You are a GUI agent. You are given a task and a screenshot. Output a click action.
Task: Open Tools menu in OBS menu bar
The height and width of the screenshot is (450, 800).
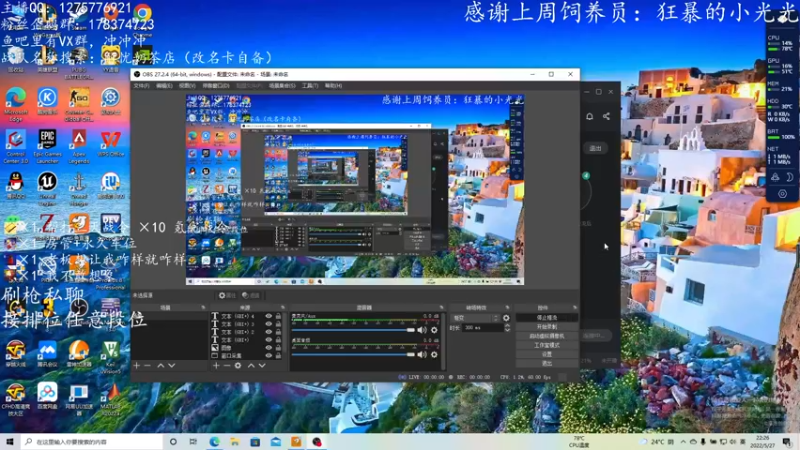pos(310,86)
